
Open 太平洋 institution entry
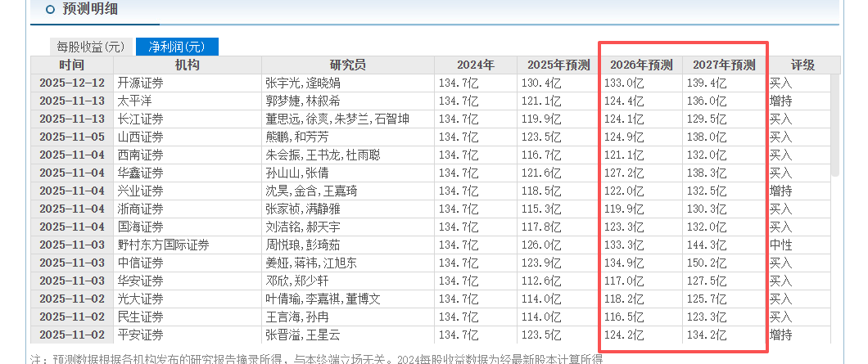pos(133,101)
